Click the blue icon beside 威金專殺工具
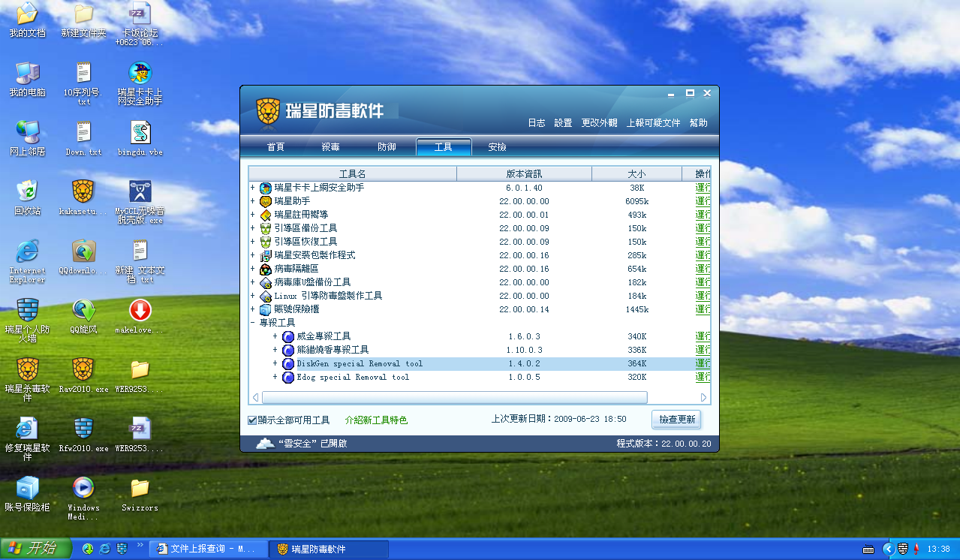Viewport: 960px width, 560px height. (287, 336)
